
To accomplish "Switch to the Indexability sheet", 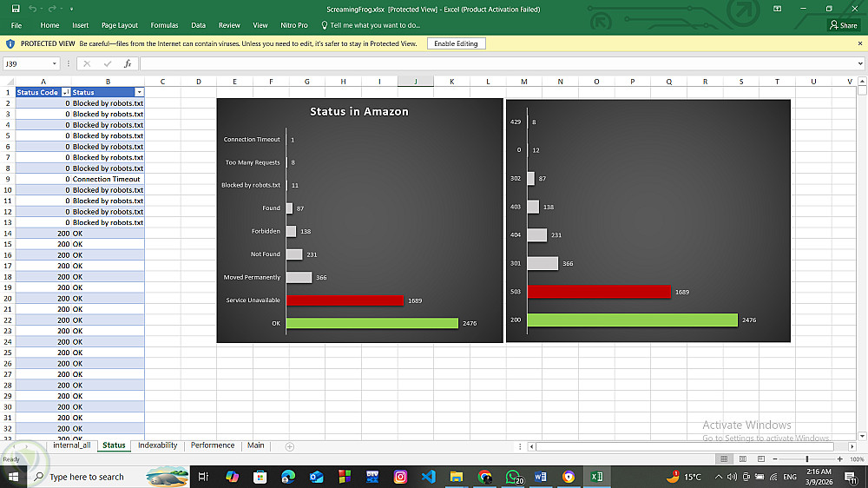I will tap(158, 445).
